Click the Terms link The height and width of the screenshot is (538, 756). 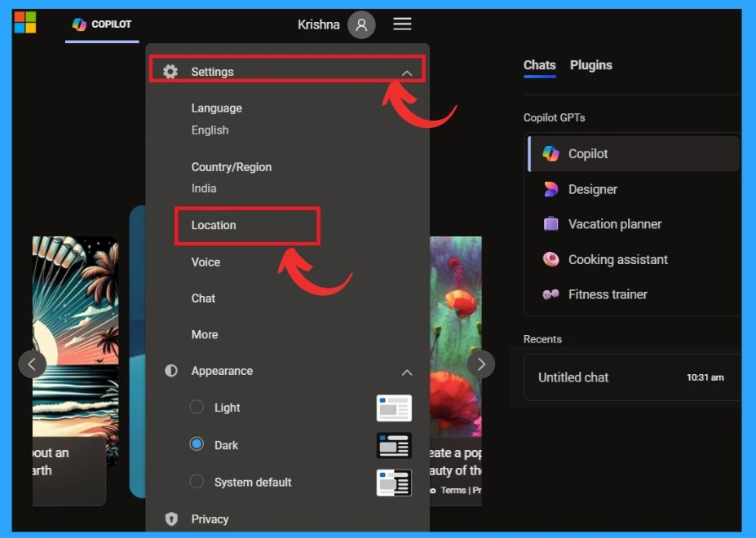point(453,490)
